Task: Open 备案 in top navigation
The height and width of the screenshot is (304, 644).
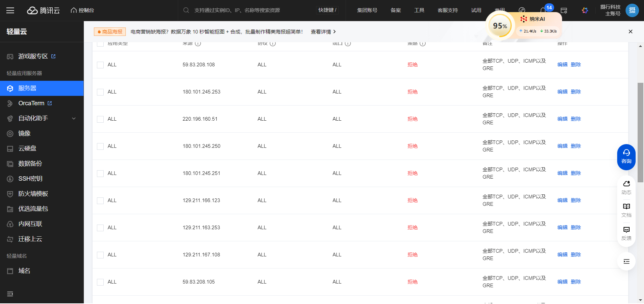Action: coord(396,10)
